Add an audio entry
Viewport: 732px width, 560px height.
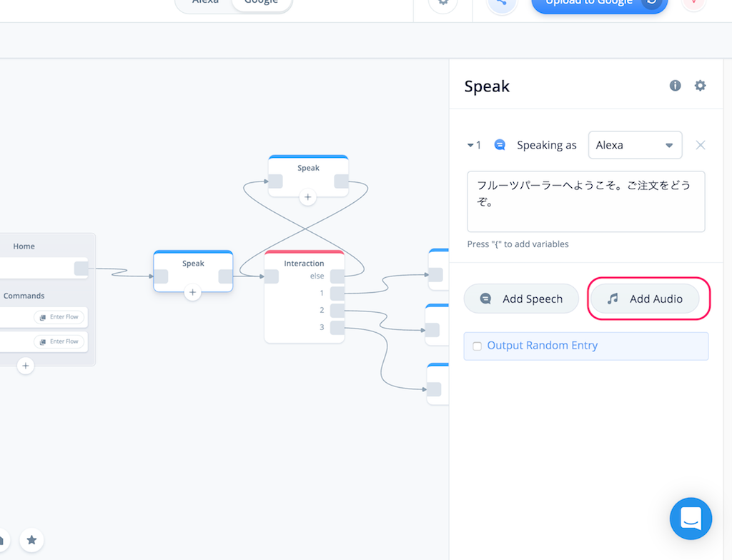tap(645, 299)
